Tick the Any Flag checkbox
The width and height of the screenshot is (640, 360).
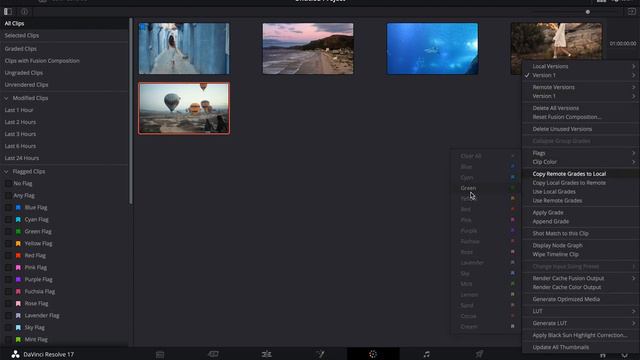pyautogui.click(x=8, y=196)
